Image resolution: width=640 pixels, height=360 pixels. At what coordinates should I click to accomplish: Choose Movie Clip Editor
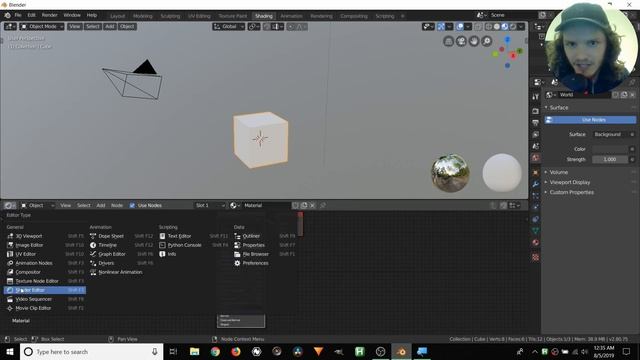pyautogui.click(x=45, y=308)
